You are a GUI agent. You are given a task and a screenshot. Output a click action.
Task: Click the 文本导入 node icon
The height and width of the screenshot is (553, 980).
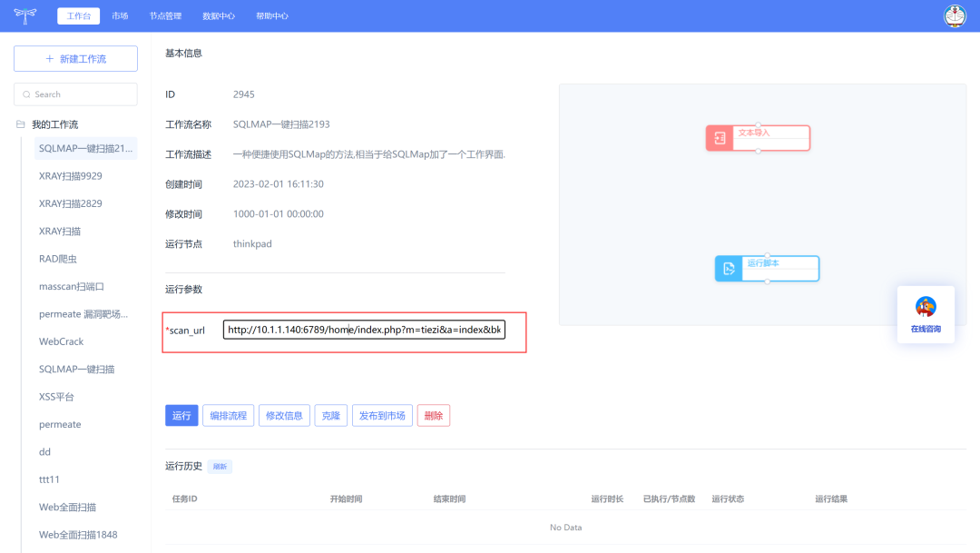(x=720, y=138)
